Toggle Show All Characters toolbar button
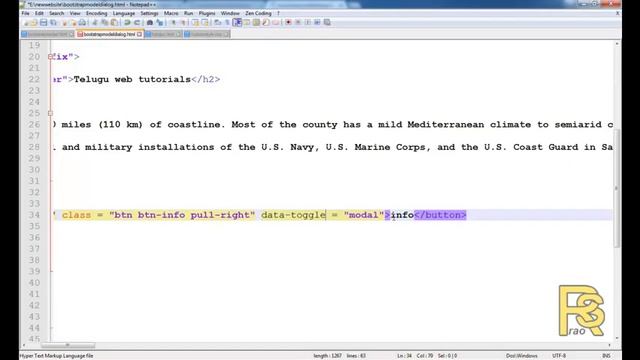The image size is (640, 360). [x=227, y=22]
